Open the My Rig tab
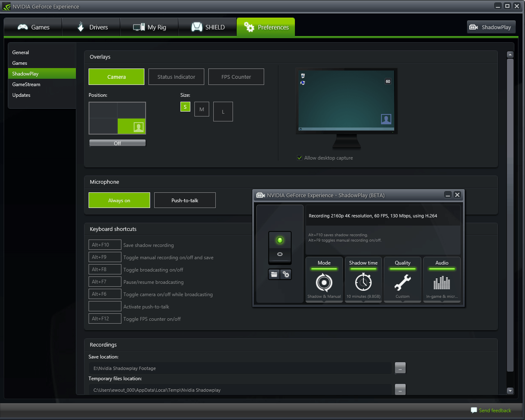 click(150, 27)
